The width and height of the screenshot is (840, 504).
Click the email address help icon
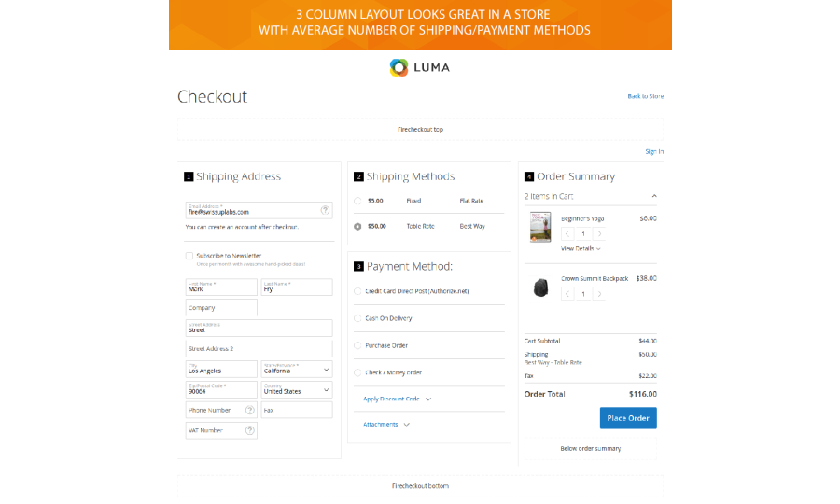pyautogui.click(x=325, y=210)
